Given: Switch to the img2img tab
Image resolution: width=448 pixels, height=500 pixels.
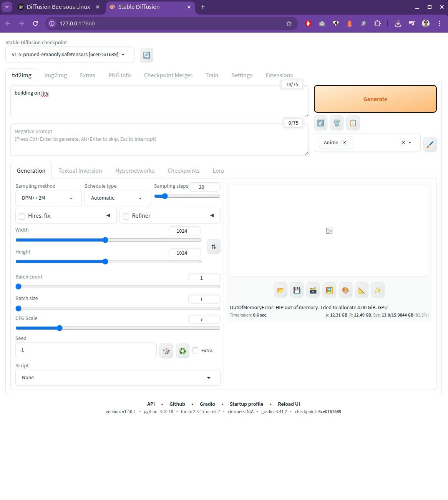Looking at the screenshot, I should [x=56, y=75].
